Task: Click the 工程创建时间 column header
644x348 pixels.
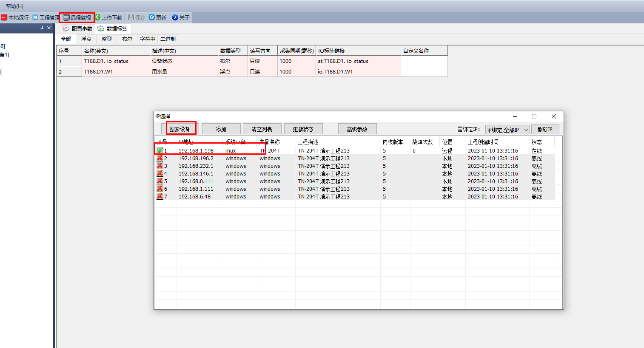Action: pos(497,142)
